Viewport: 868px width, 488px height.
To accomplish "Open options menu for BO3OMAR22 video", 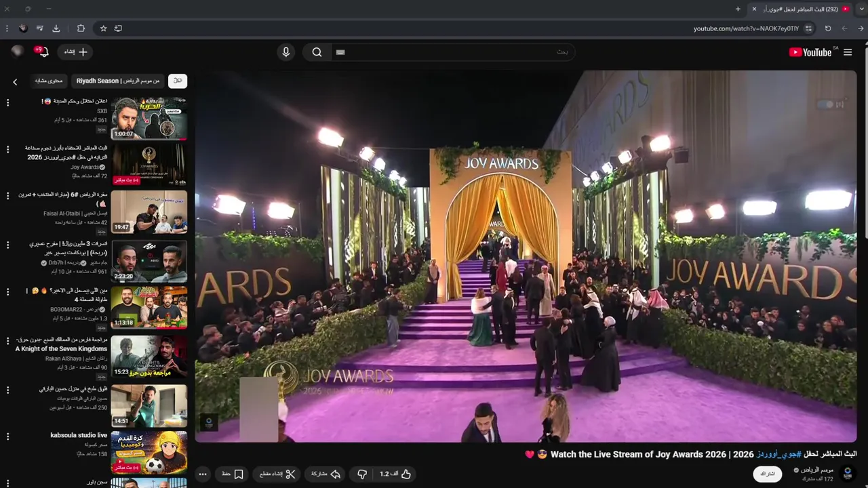I will click(x=8, y=291).
